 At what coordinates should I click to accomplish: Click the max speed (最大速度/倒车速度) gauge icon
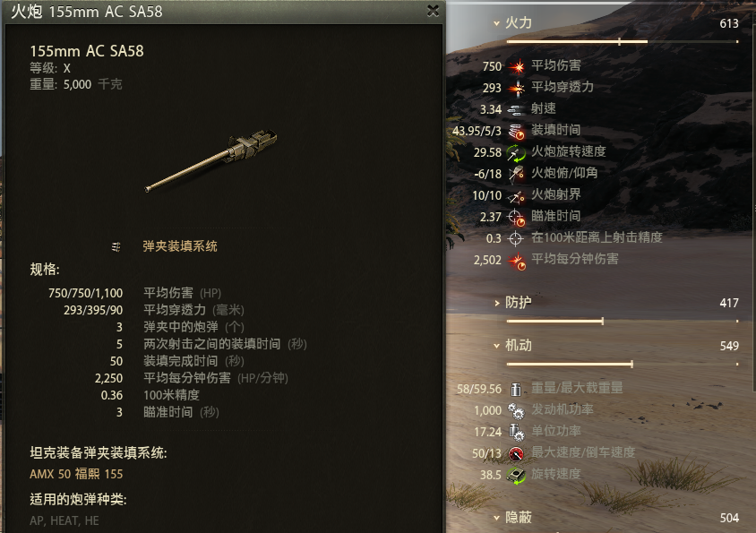pos(516,453)
